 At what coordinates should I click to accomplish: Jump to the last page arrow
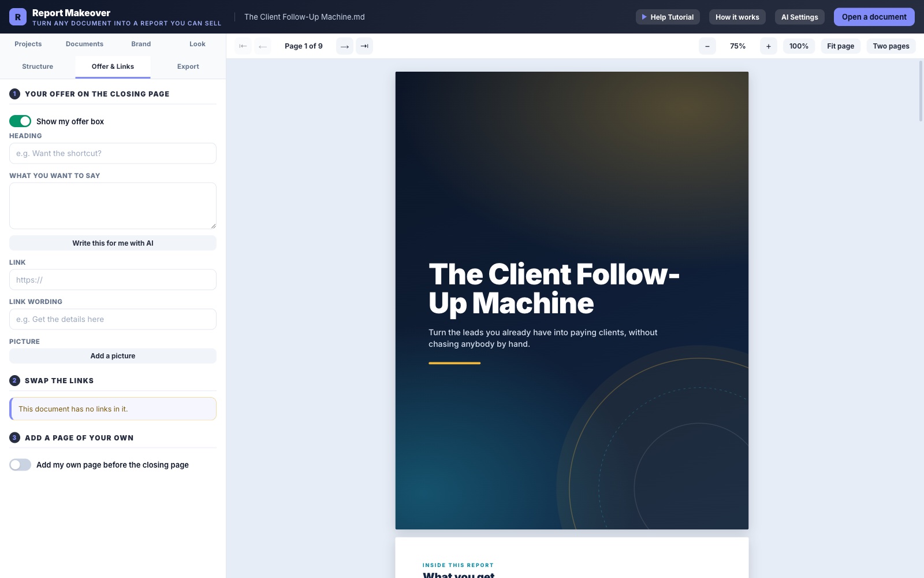point(364,46)
